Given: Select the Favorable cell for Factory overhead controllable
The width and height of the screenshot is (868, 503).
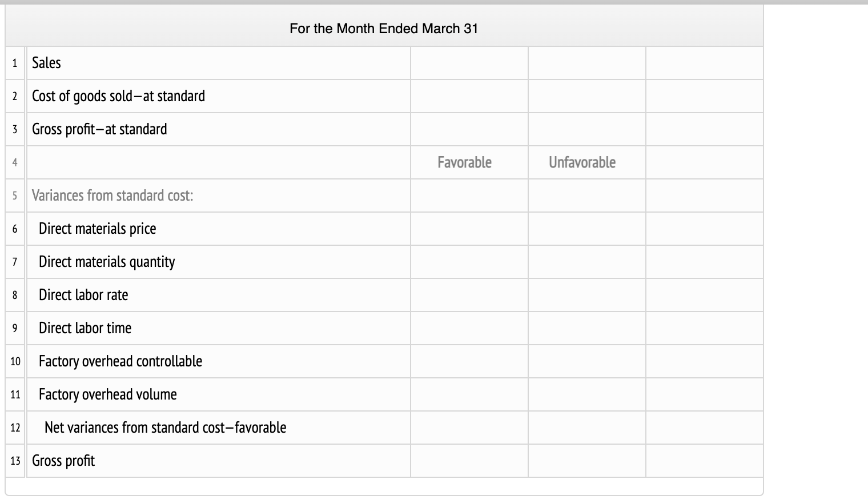Looking at the screenshot, I should [x=468, y=361].
